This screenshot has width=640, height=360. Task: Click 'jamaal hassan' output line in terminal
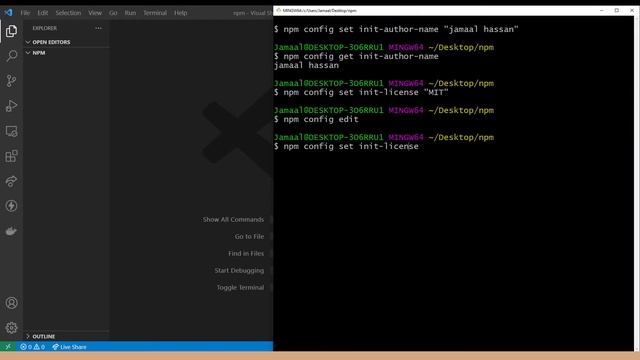tap(307, 65)
